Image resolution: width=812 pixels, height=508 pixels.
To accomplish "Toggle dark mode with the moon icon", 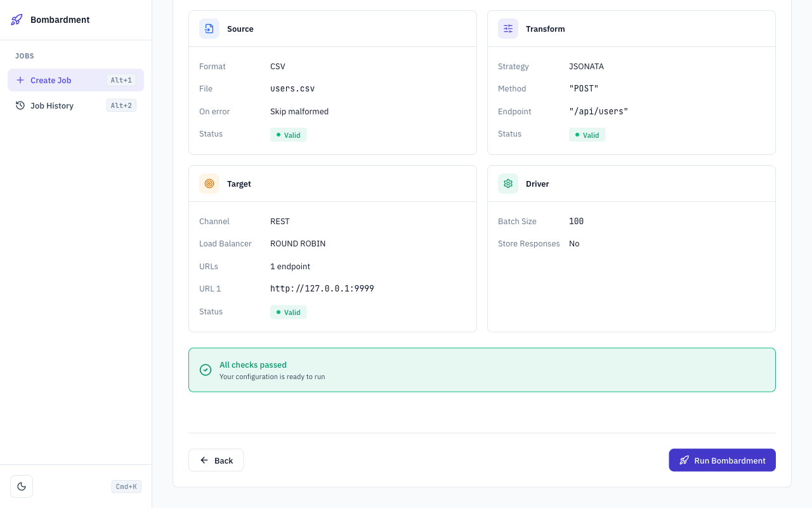I will pos(21,486).
